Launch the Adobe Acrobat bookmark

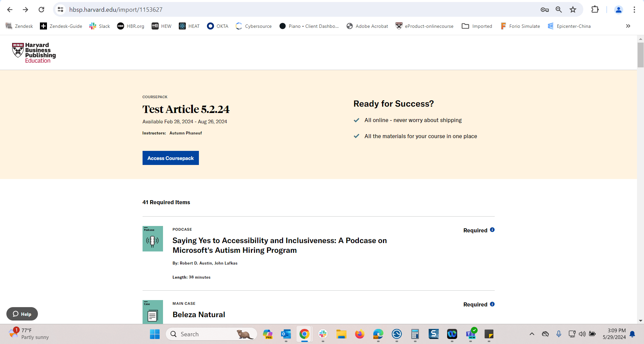click(x=367, y=26)
